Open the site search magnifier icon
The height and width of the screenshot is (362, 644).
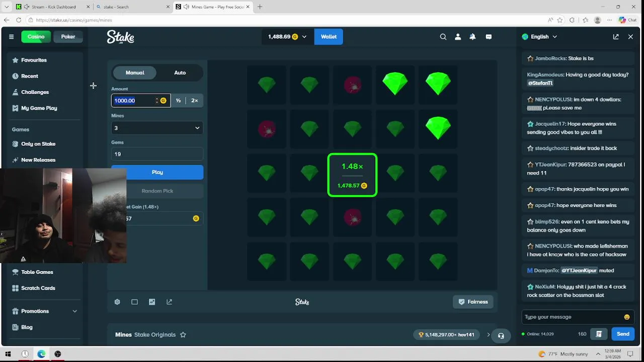(x=443, y=37)
